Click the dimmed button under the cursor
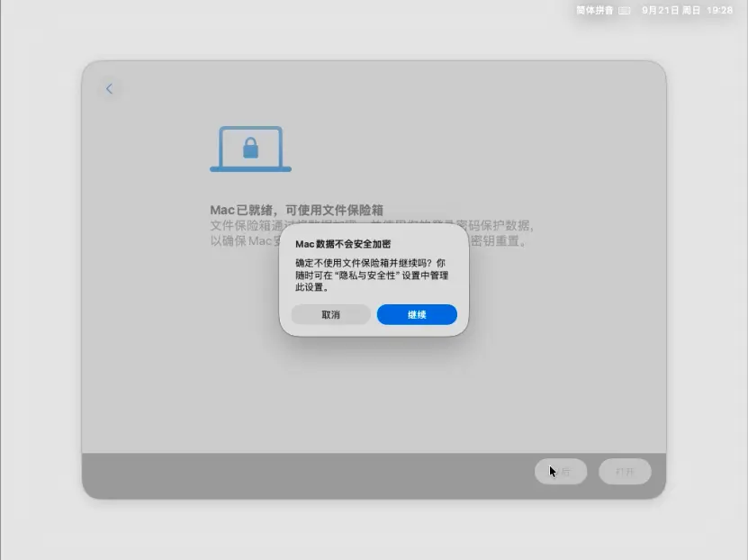The image size is (748, 560). [561, 472]
